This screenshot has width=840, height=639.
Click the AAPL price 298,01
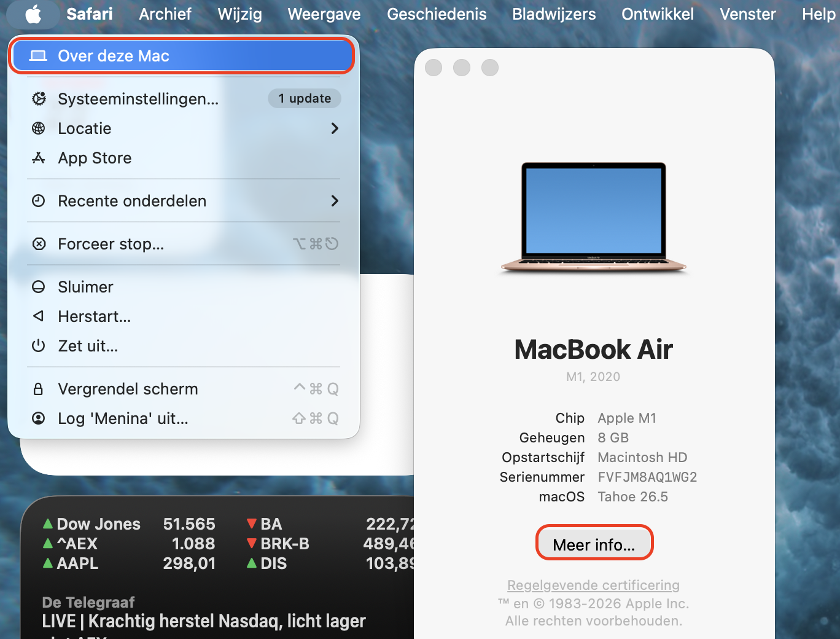[x=189, y=563]
